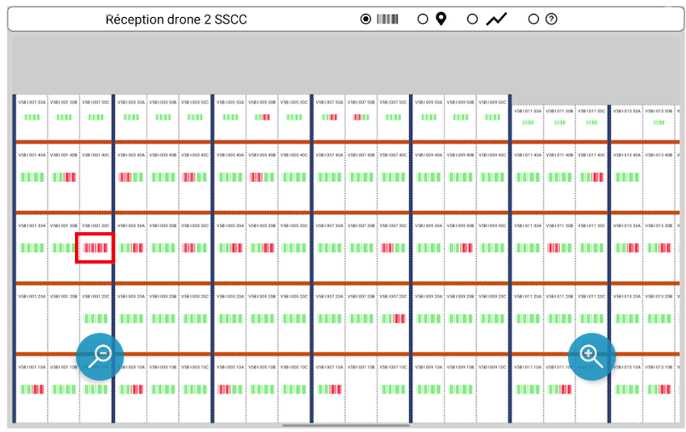Click the barcode icon in the header

coord(388,19)
